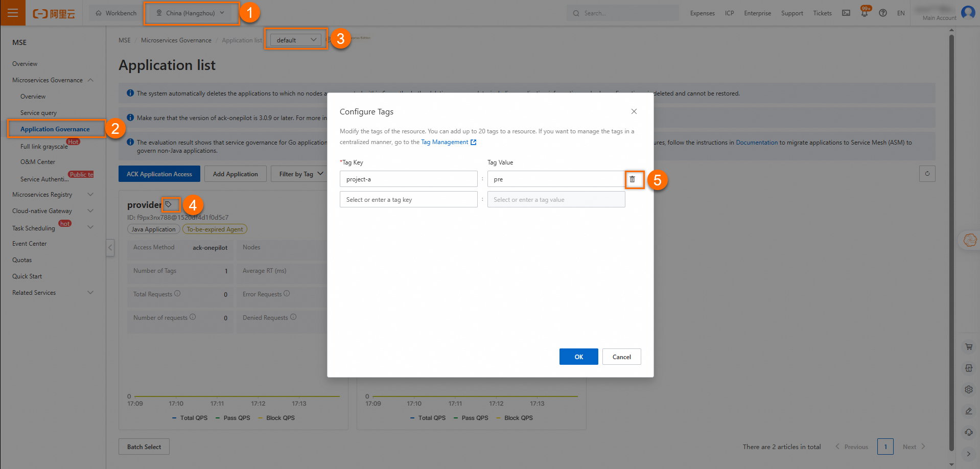Open the Expenses menu
This screenshot has height=469, width=980.
tap(703, 13)
